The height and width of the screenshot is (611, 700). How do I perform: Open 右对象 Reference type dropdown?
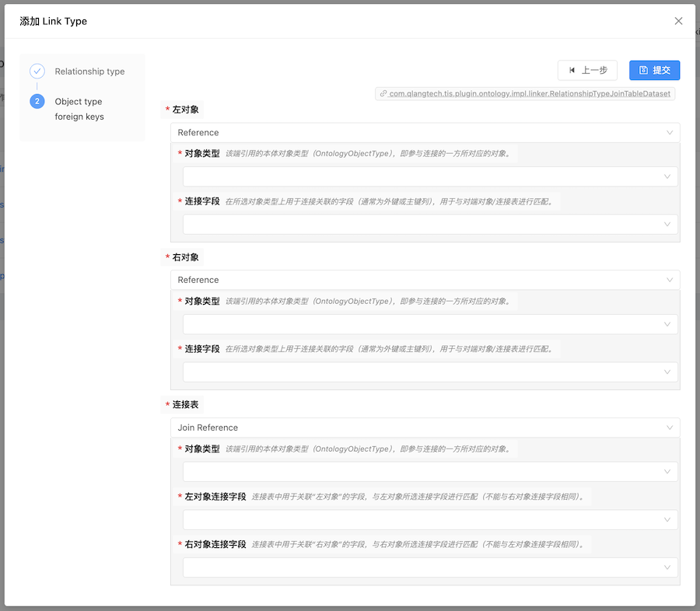425,280
